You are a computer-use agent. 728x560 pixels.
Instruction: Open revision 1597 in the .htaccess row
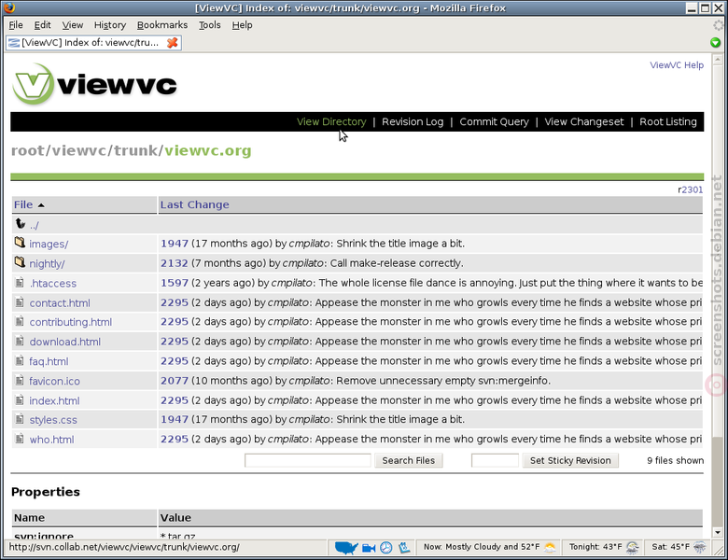175,283
